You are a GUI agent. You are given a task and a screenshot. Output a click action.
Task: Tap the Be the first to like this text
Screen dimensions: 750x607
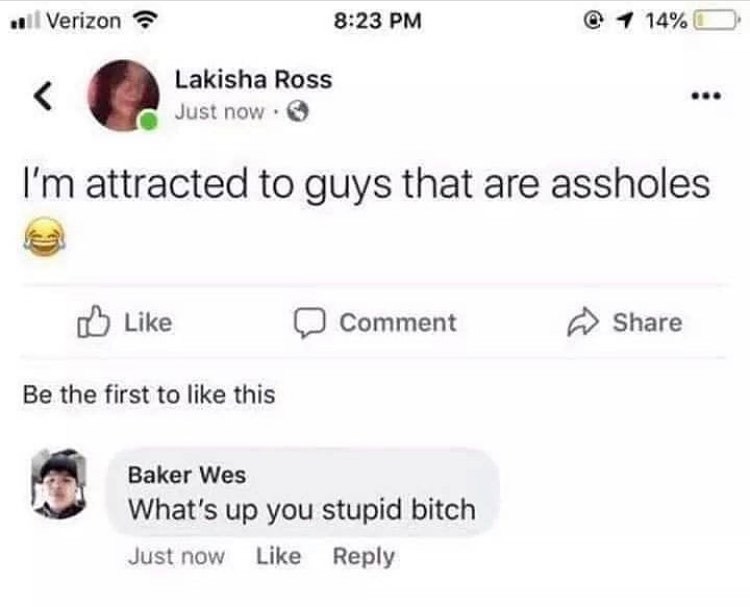tap(149, 395)
